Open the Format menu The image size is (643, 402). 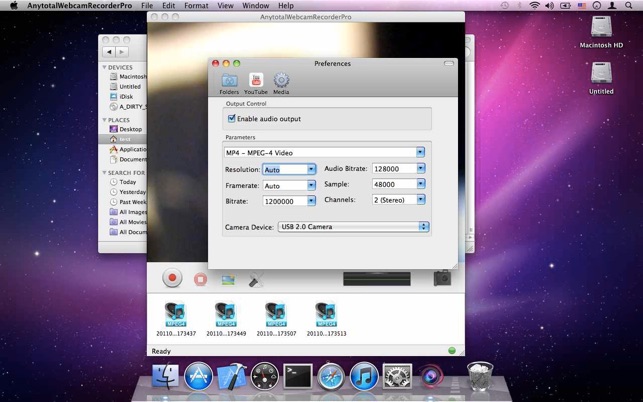point(196,6)
